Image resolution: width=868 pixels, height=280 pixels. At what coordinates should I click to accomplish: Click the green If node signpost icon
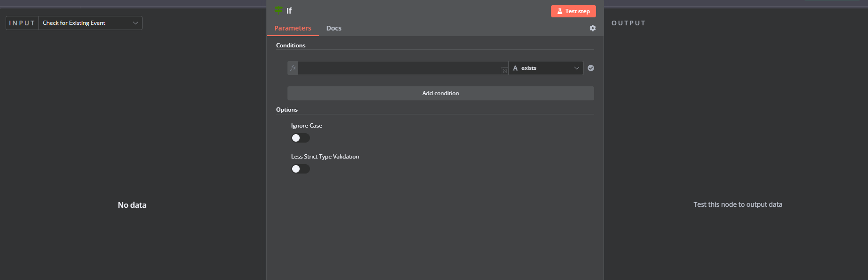[x=279, y=10]
